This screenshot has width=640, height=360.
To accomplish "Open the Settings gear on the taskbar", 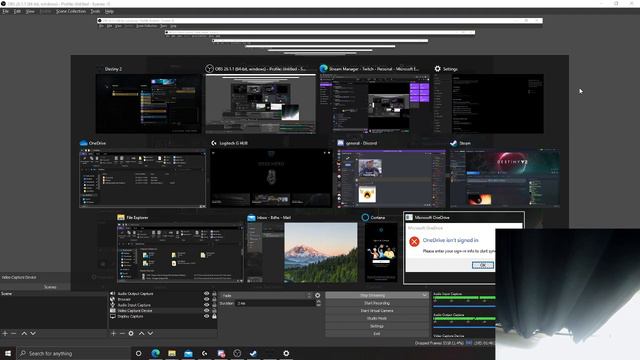I will point(286,353).
